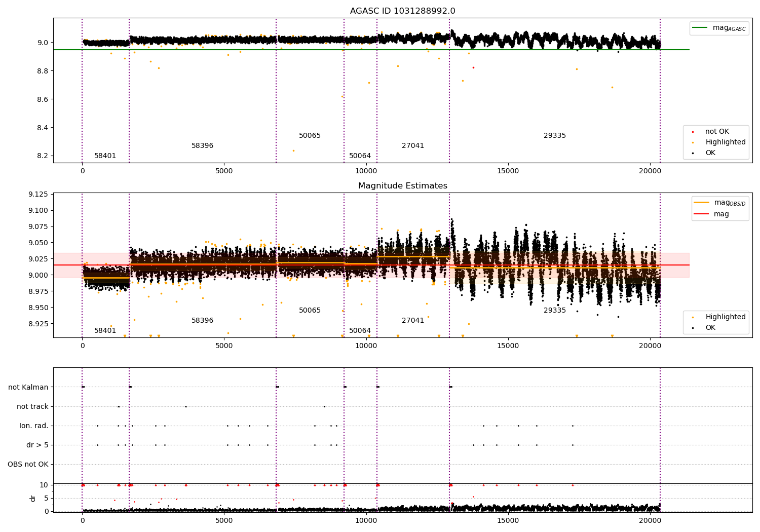The height and width of the screenshot is (532, 760).
Task: Click the 5 tick label on dr axis
Action: (47, 499)
